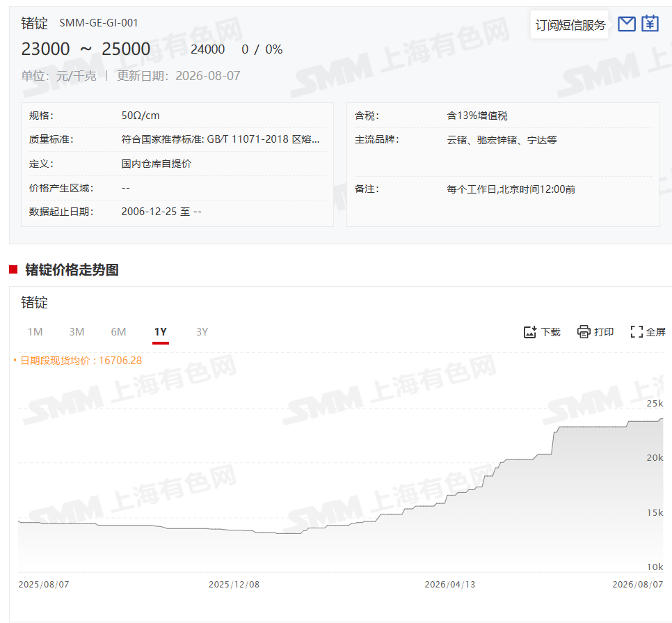
Task: Click the 全屏 fullscreen label
Action: (656, 332)
